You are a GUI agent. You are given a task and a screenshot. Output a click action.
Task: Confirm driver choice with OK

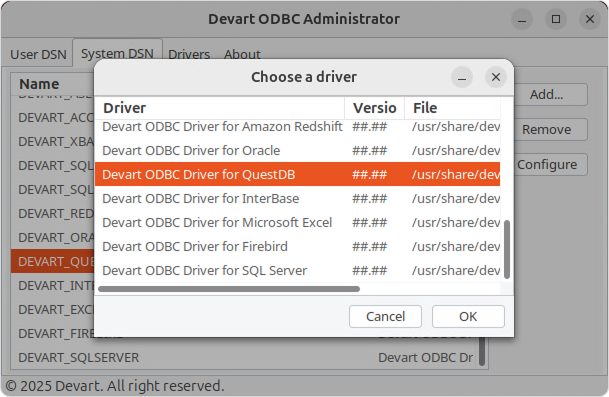click(468, 316)
